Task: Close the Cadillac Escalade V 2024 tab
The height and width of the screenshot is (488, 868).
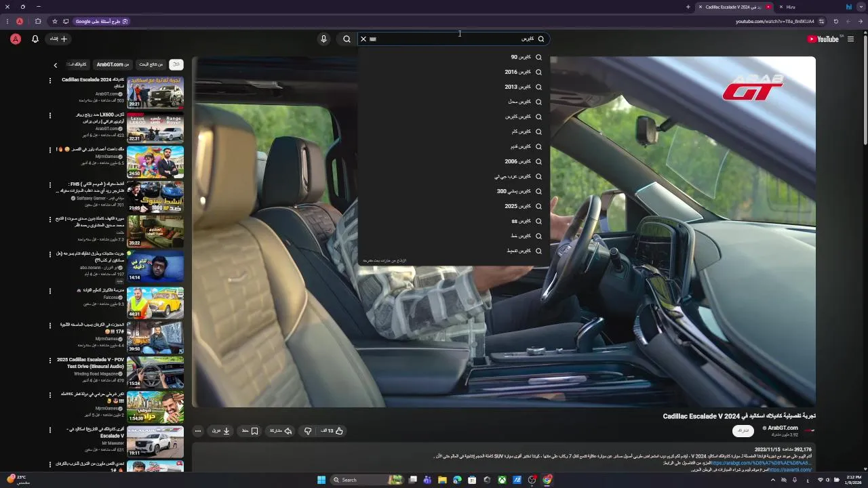Action: tap(701, 7)
